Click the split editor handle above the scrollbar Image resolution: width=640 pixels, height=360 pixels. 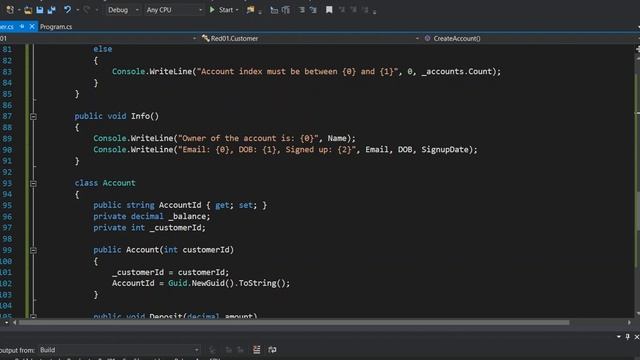(637, 49)
